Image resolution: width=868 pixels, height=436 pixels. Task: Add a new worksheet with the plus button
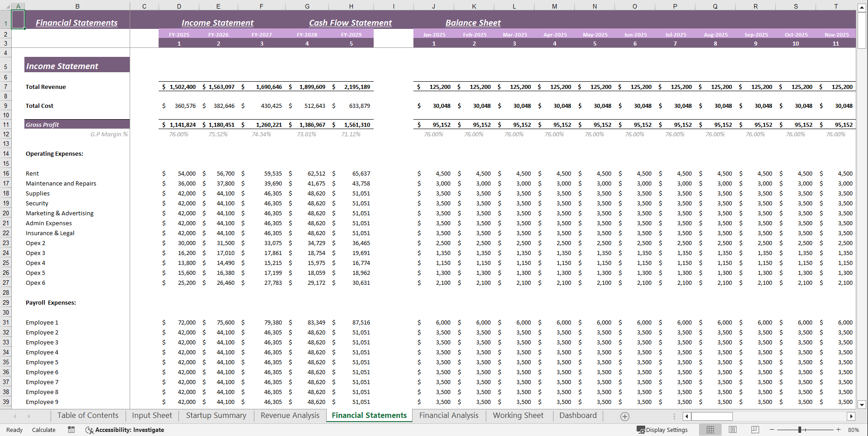[x=625, y=416]
